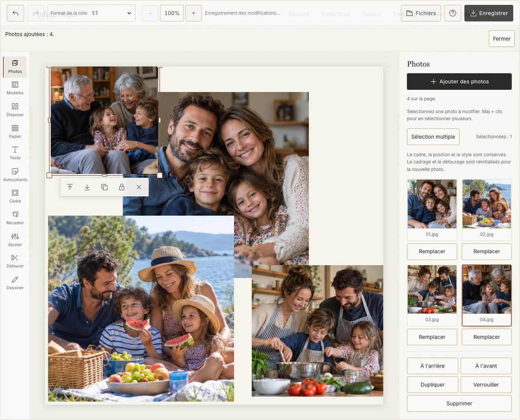Viewport: 520px width, 420px height.
Task: Select the Texte tool
Action: coord(15,154)
